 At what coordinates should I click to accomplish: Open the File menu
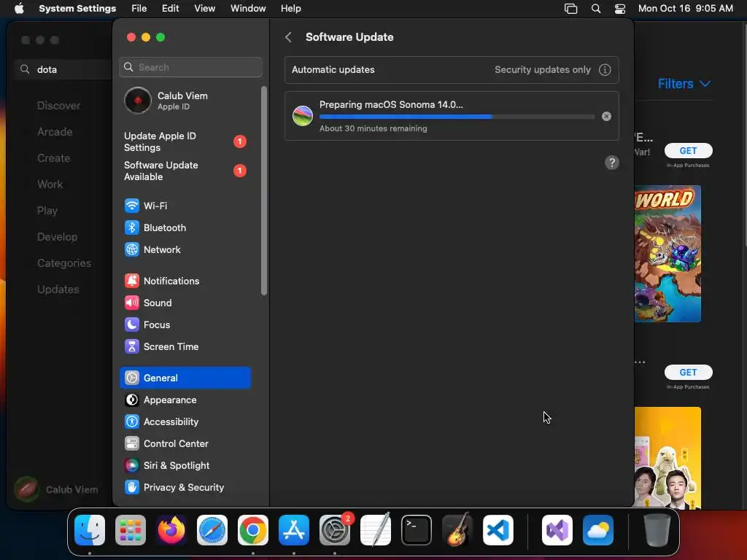point(139,9)
